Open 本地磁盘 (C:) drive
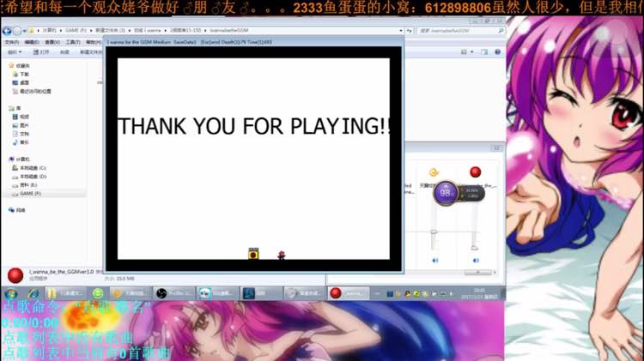644x361 pixels. coord(29,168)
